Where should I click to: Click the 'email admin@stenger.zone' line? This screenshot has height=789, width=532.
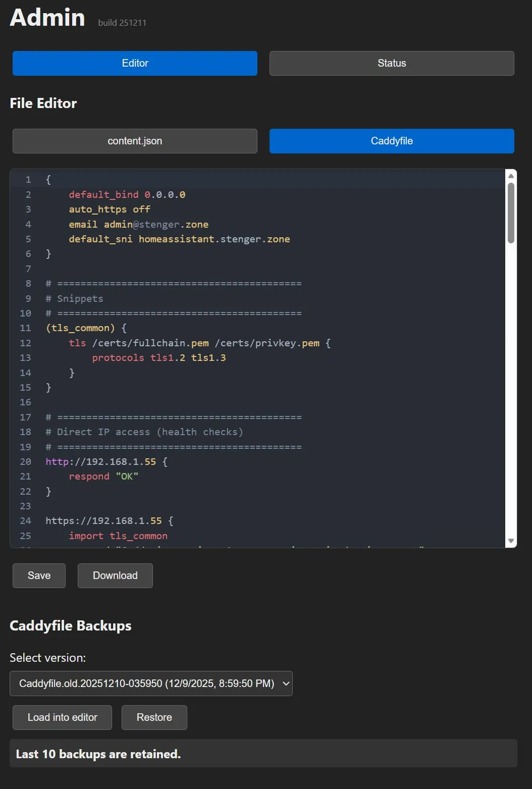(x=138, y=224)
